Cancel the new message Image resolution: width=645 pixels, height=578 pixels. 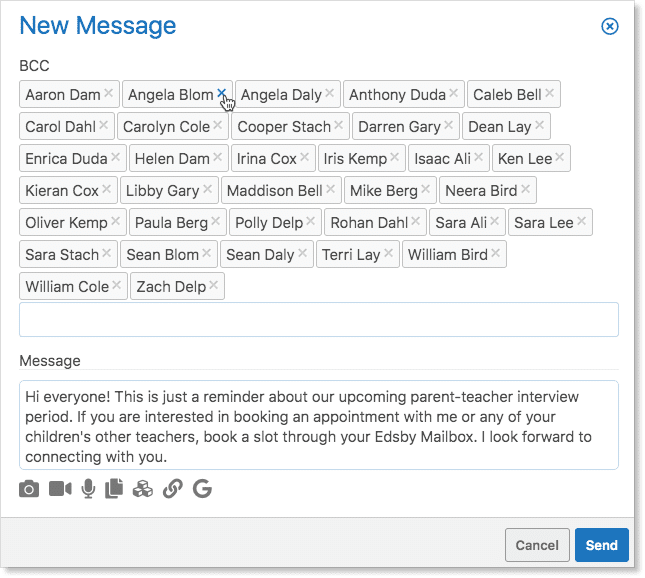click(x=537, y=545)
